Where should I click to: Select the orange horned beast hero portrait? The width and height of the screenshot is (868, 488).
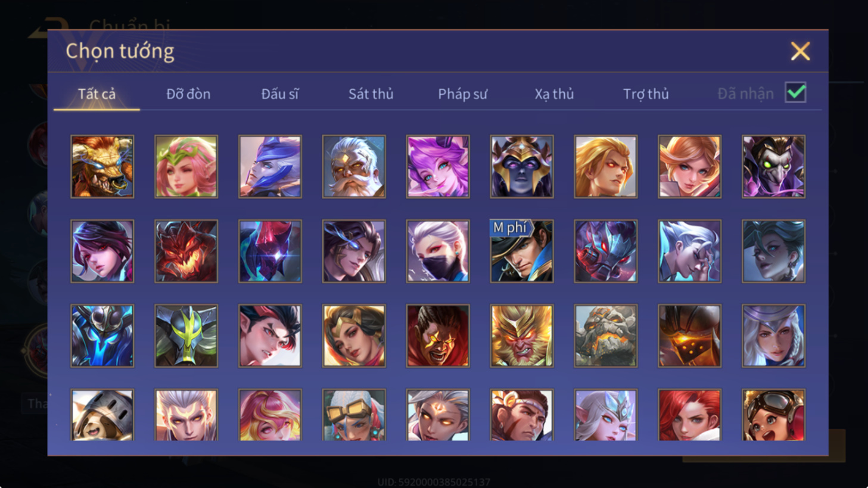click(102, 166)
